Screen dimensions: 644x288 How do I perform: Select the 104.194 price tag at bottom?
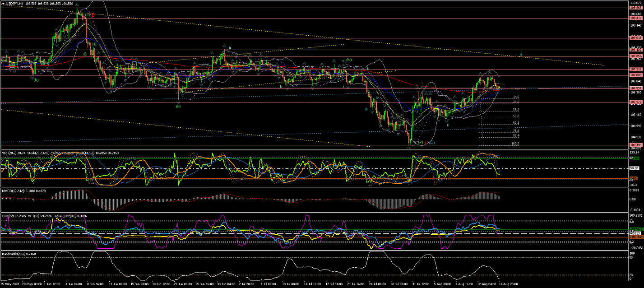click(x=635, y=145)
